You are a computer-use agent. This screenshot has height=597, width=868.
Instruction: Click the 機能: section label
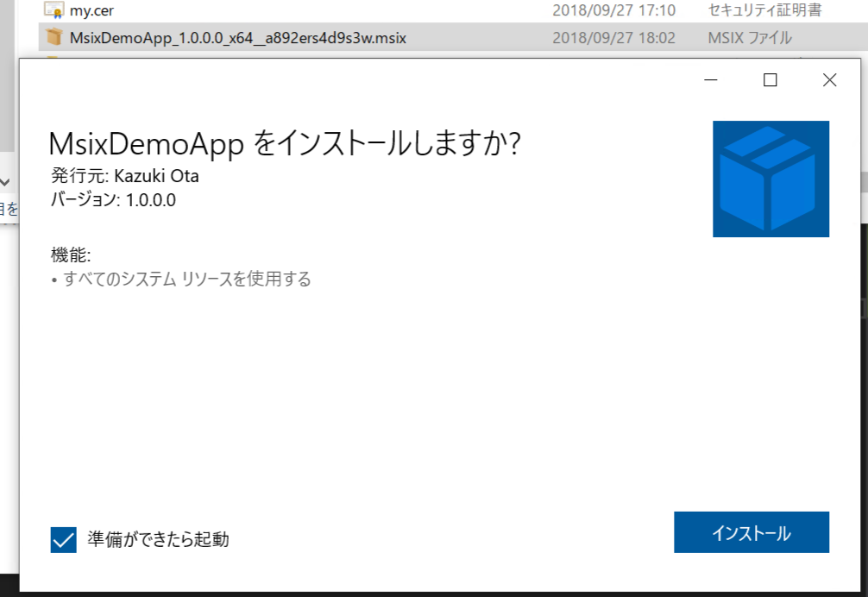(71, 255)
